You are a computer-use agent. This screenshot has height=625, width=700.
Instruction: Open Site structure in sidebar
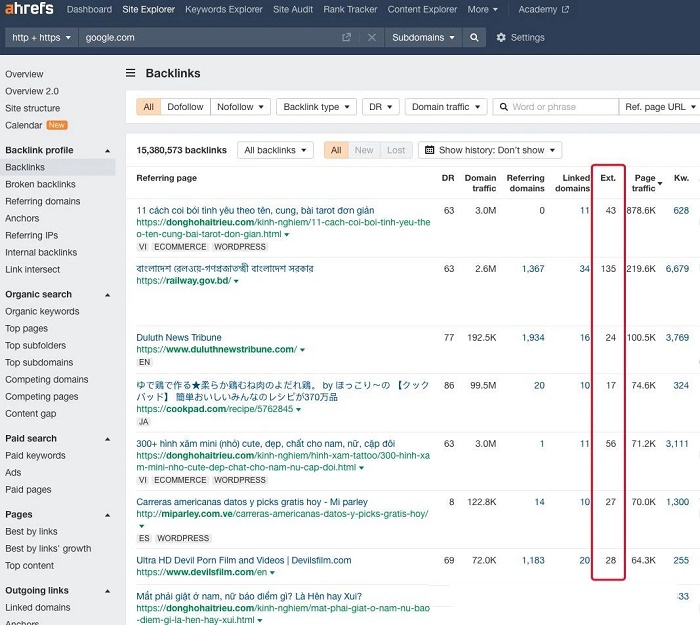coord(33,108)
